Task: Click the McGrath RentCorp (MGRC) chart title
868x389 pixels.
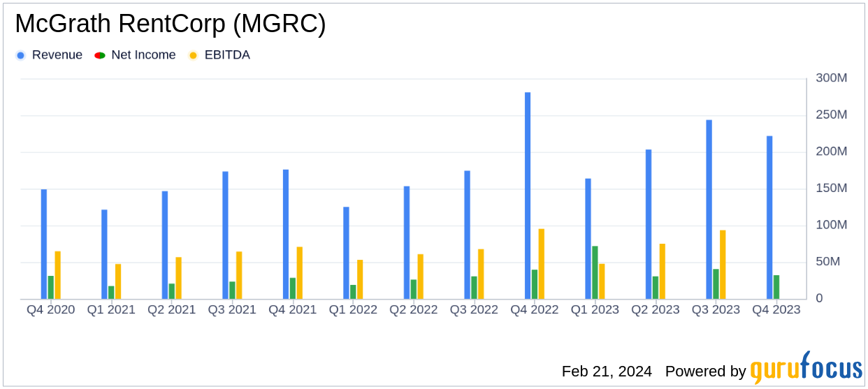Action: pyautogui.click(x=171, y=24)
